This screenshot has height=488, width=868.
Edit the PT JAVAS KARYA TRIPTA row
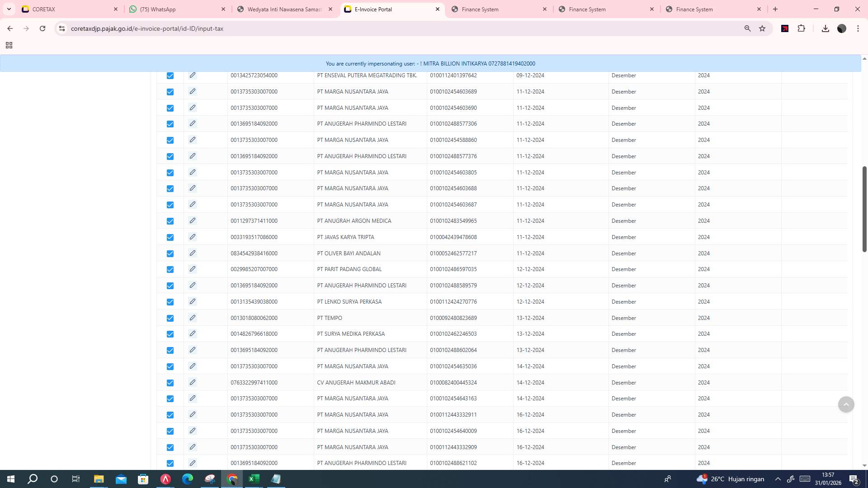(193, 237)
